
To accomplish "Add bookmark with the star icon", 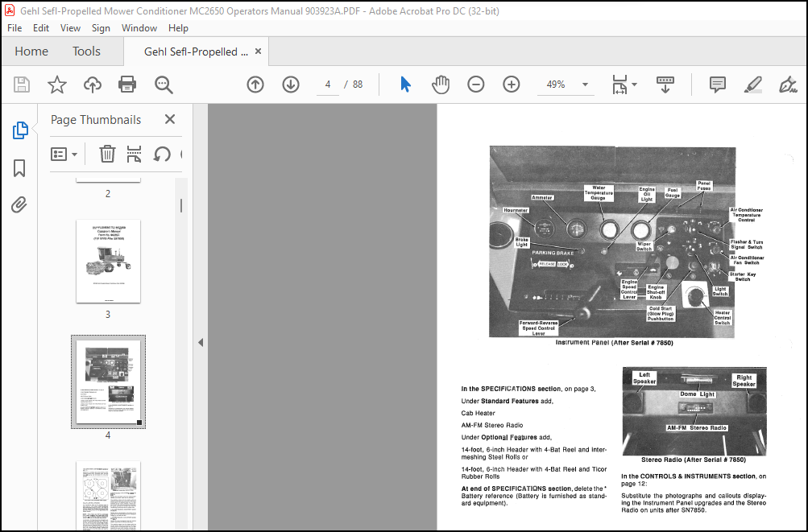I will (x=56, y=85).
